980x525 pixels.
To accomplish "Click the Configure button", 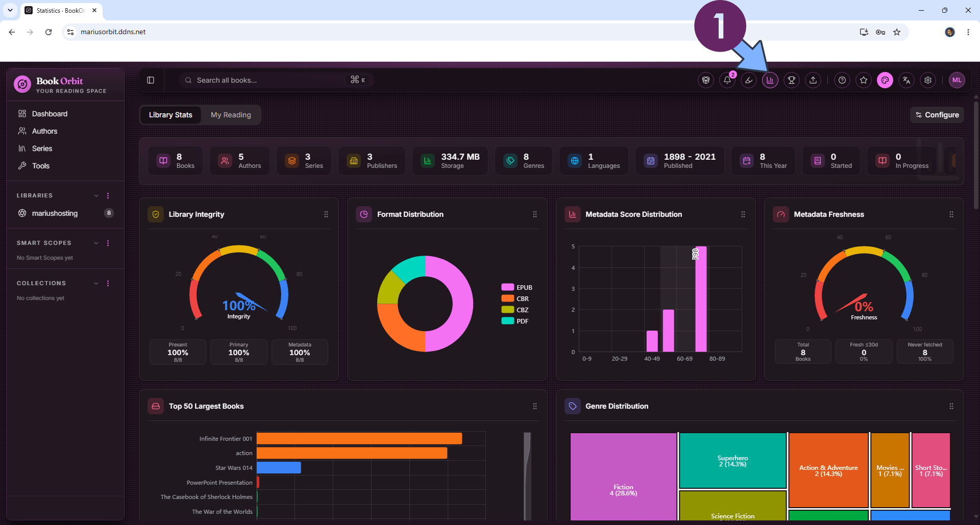I will point(937,115).
